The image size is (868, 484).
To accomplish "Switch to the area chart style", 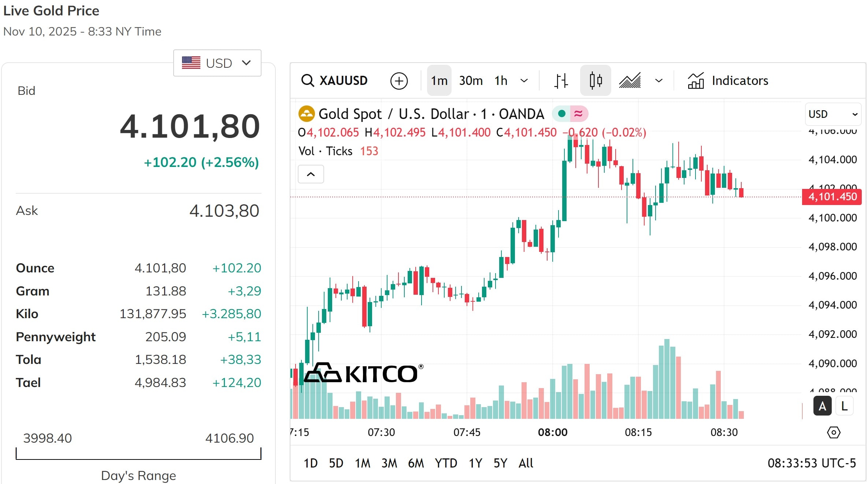I will point(630,80).
